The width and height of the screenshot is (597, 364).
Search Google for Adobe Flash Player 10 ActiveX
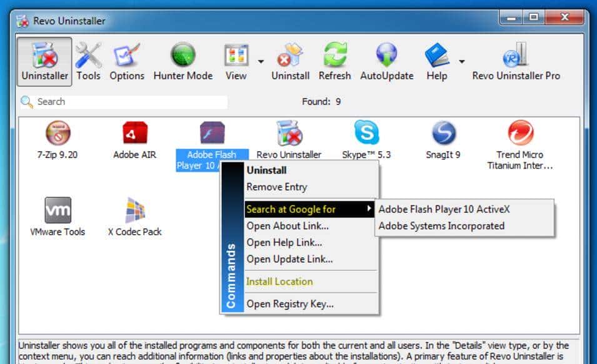(x=464, y=209)
